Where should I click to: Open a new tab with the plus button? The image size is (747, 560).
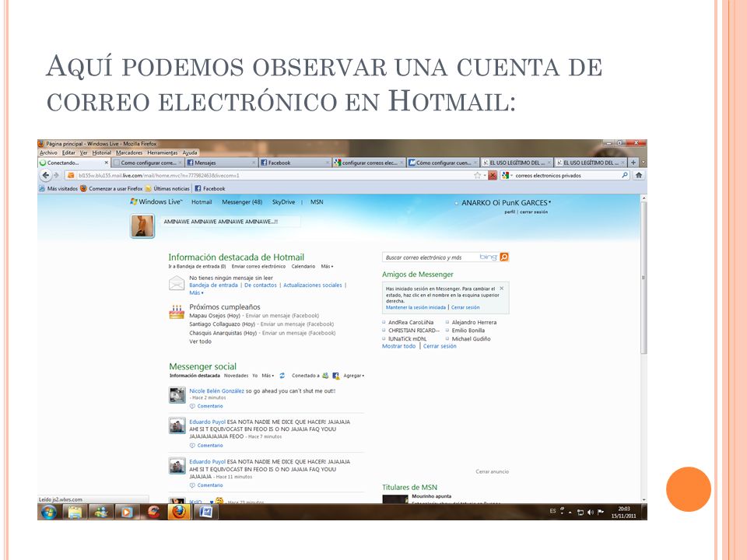(633, 163)
